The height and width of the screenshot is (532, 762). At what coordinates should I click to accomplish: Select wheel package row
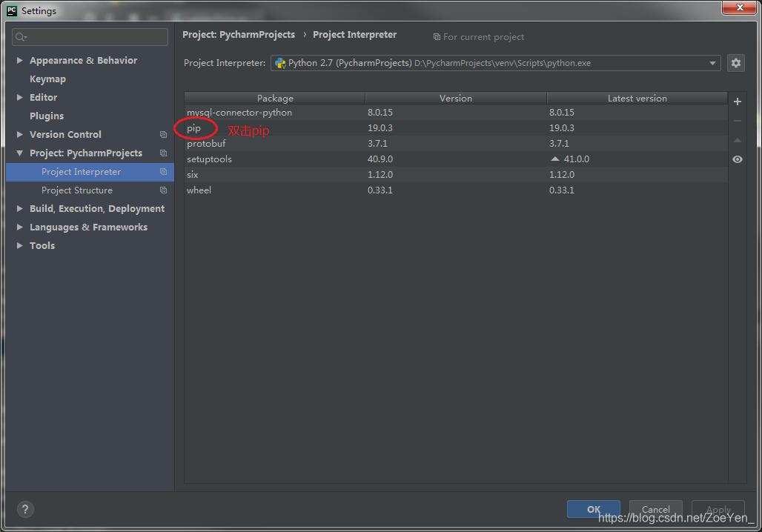[x=456, y=190]
